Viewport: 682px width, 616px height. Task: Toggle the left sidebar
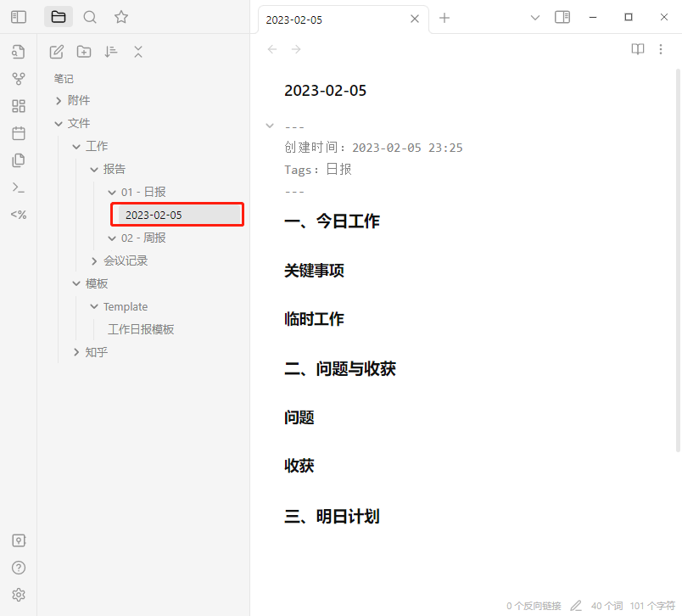[19, 17]
